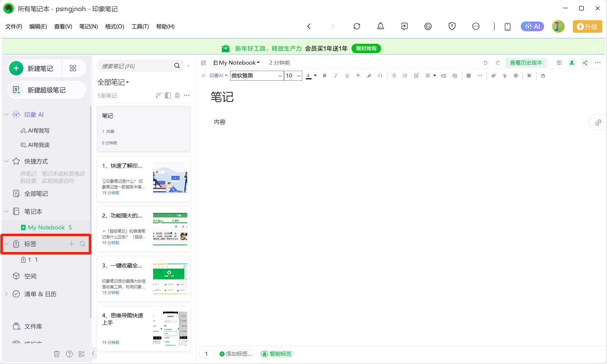This screenshot has width=607, height=364.
Task: Toggle italic formatting
Action: (336, 76)
